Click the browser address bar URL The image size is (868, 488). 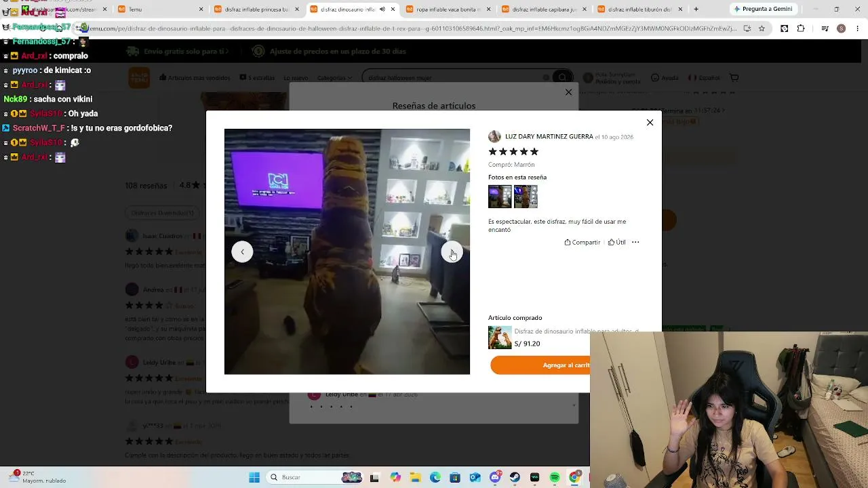point(414,28)
